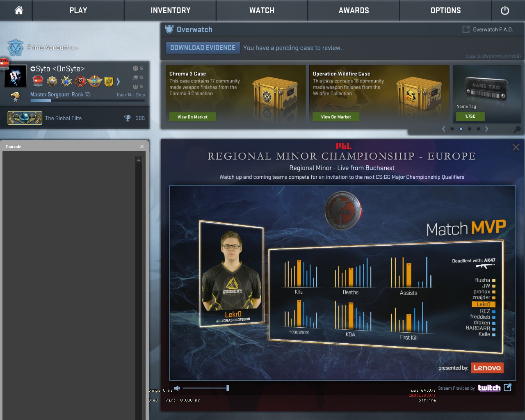Open the OPTIONS menu

(446, 10)
